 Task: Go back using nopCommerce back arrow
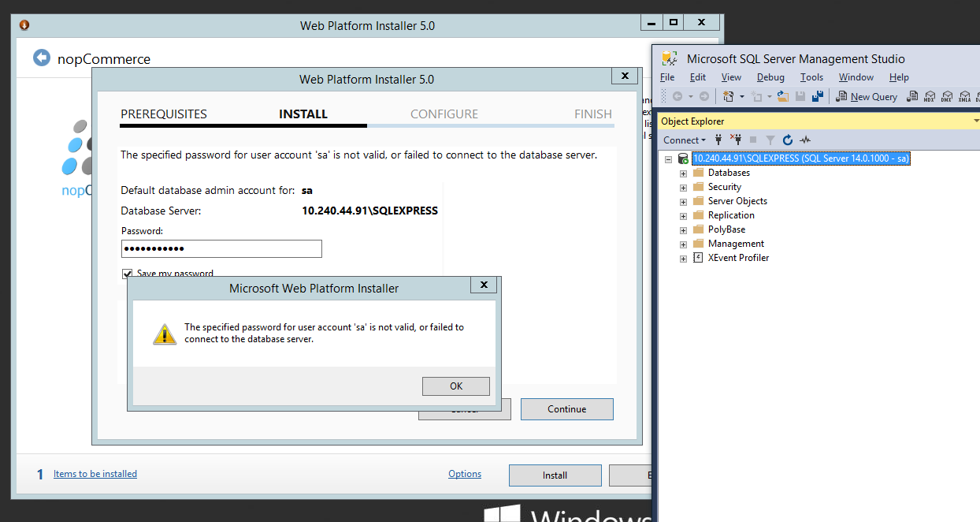point(41,58)
